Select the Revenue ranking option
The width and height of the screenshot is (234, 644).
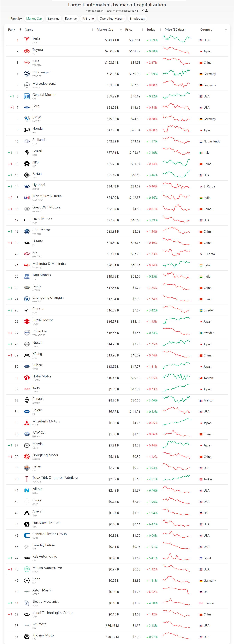click(x=71, y=19)
